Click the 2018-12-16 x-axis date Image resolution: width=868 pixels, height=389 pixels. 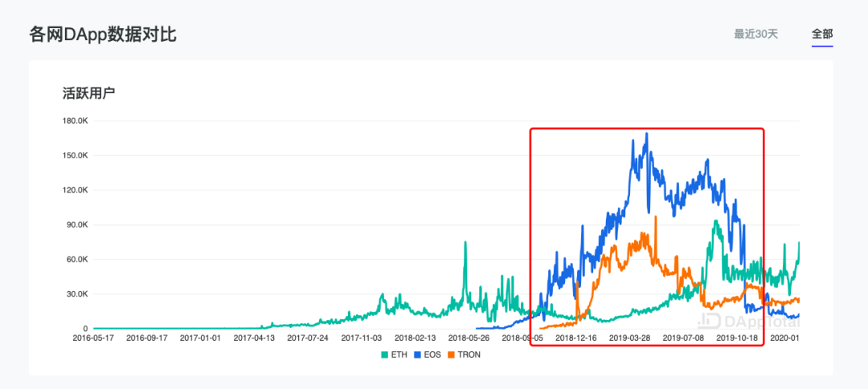(576, 337)
